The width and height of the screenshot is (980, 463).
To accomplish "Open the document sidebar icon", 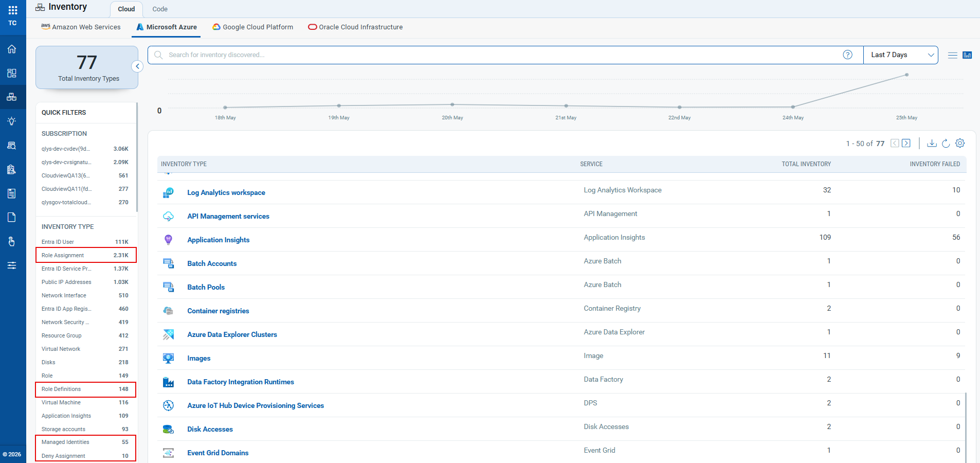I will click(x=12, y=217).
